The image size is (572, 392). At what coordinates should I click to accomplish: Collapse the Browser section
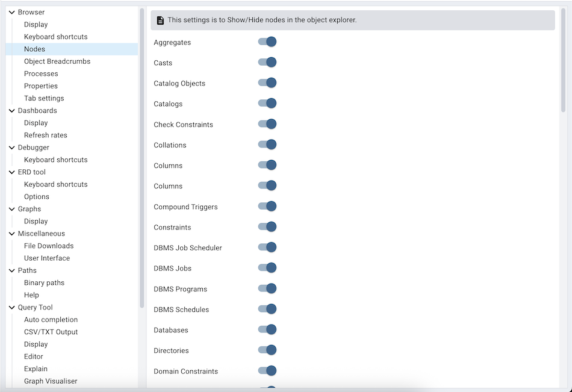point(11,12)
